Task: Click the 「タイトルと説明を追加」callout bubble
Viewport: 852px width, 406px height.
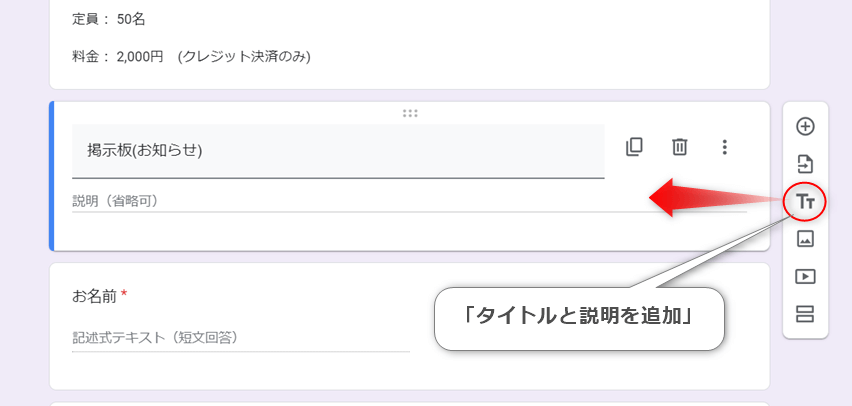Action: point(579,318)
